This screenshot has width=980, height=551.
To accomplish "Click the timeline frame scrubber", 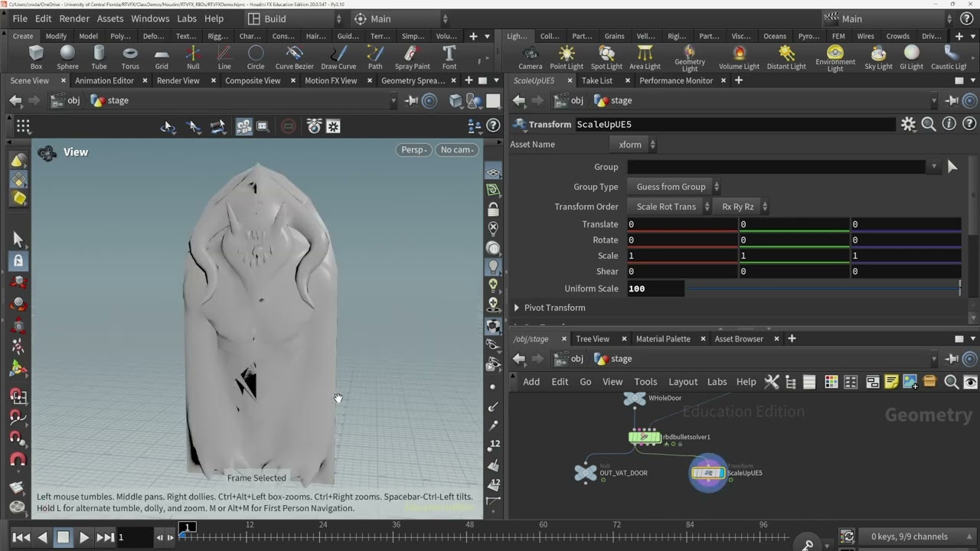I will (187, 527).
